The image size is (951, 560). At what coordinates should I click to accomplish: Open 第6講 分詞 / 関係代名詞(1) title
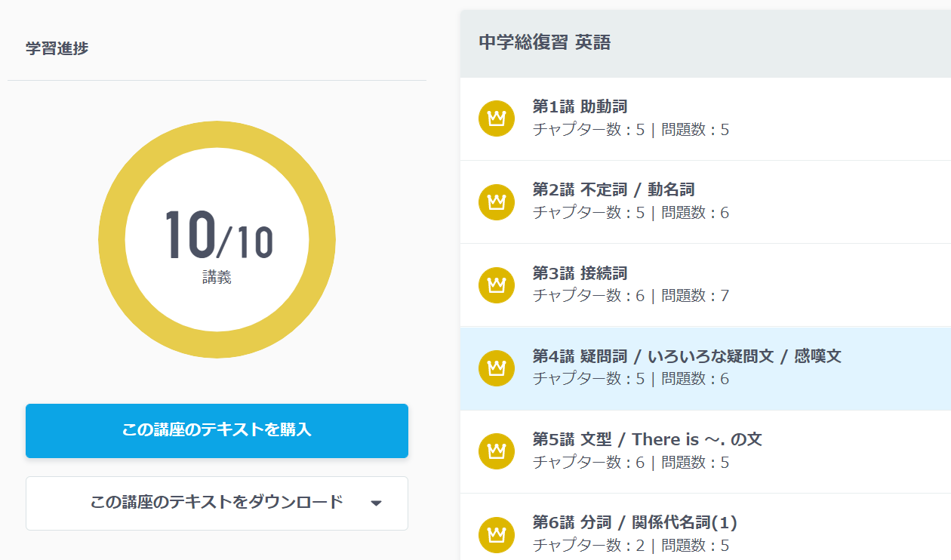click(634, 522)
